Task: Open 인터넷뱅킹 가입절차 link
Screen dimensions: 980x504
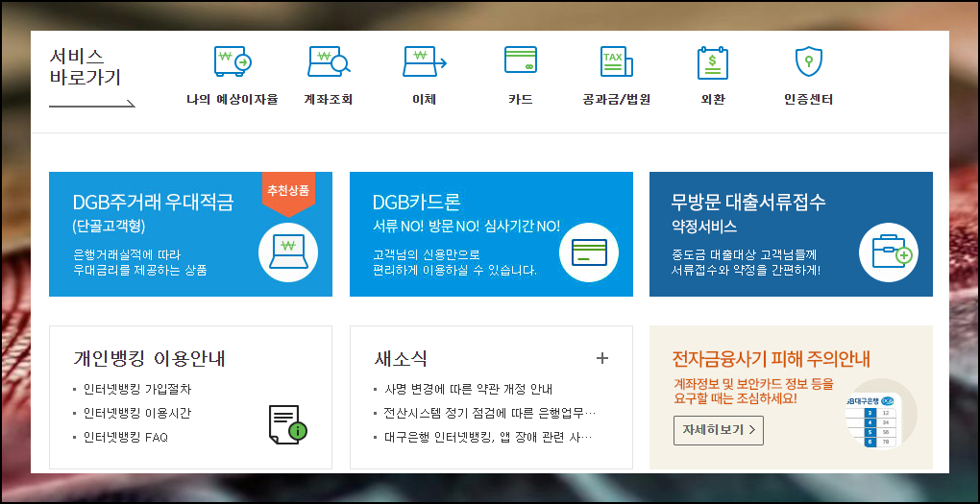Action: pyautogui.click(x=137, y=389)
